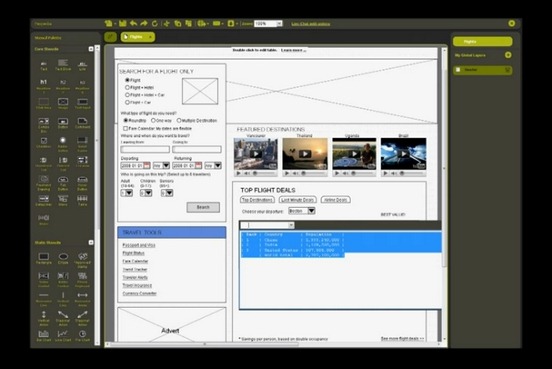The width and height of the screenshot is (552, 369).
Task: Click the Redo arrow in the toolbar
Action: (x=144, y=23)
